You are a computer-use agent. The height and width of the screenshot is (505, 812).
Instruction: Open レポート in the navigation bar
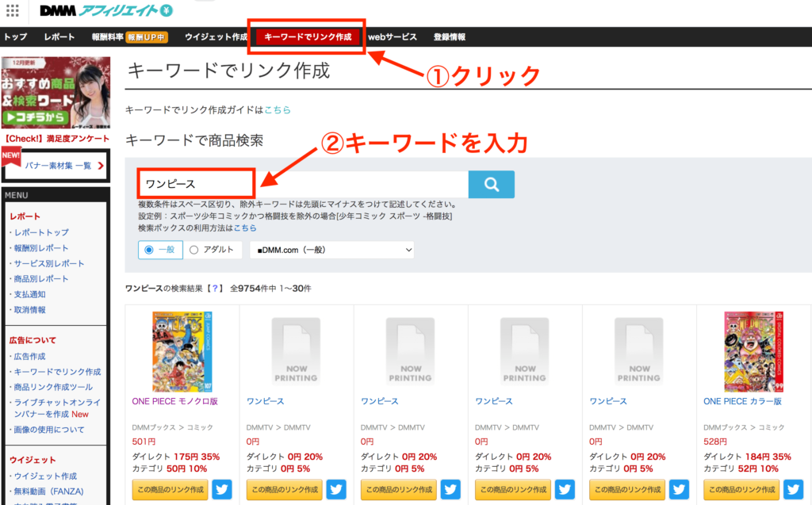pos(59,36)
